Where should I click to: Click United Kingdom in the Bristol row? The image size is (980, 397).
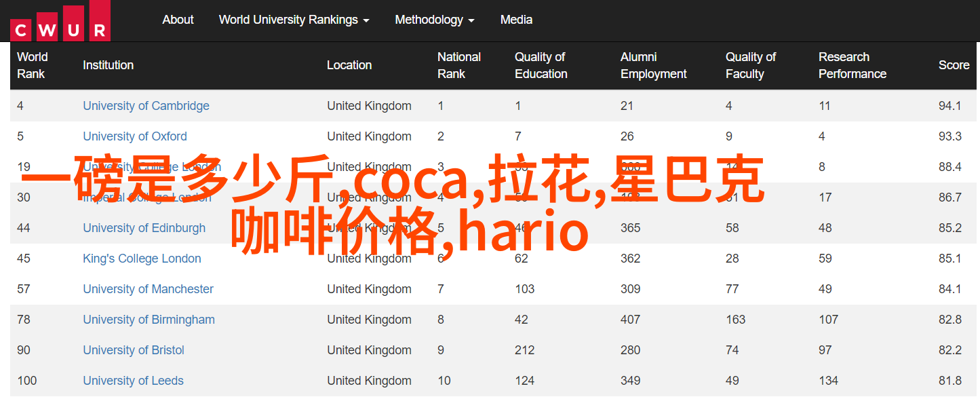click(x=369, y=350)
